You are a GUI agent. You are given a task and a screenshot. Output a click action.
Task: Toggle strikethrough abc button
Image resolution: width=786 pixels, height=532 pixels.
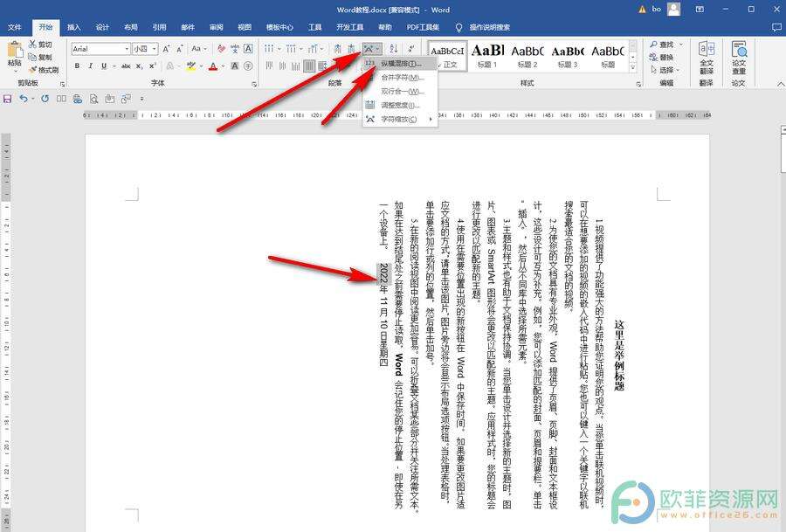pyautogui.click(x=126, y=66)
